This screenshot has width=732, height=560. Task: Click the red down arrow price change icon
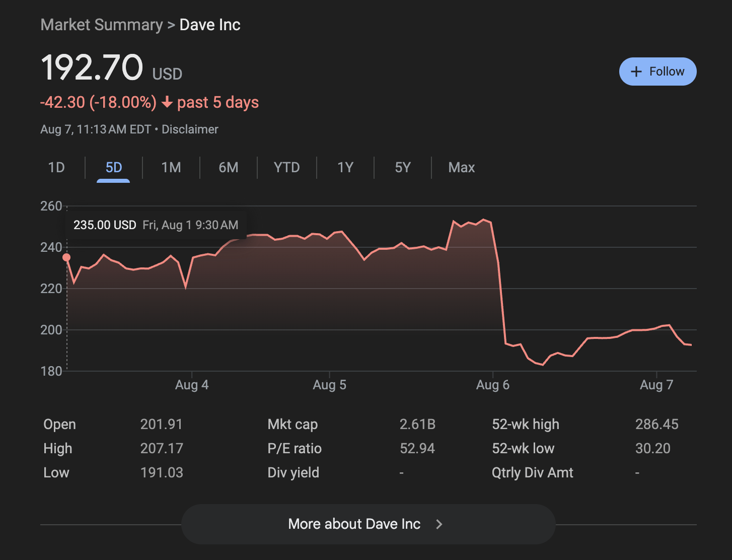click(x=167, y=103)
